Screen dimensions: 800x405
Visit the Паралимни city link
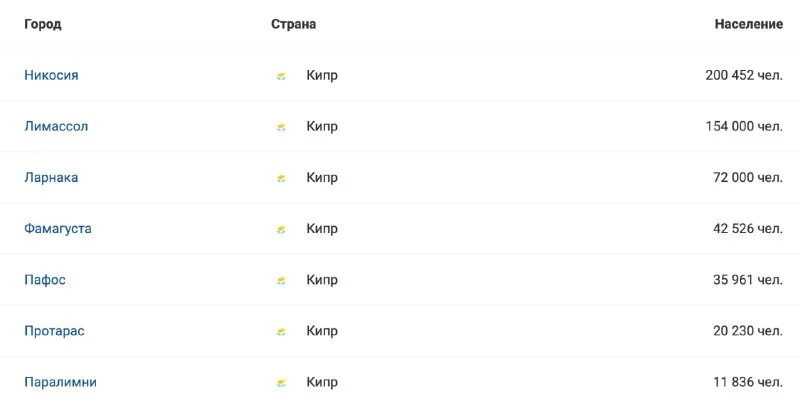pyautogui.click(x=60, y=382)
